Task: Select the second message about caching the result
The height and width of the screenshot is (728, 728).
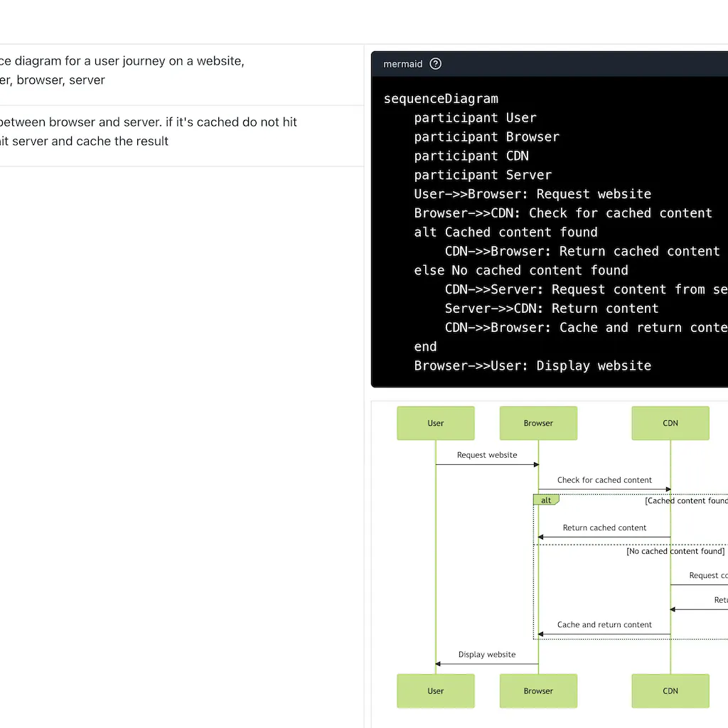Action: [148, 132]
